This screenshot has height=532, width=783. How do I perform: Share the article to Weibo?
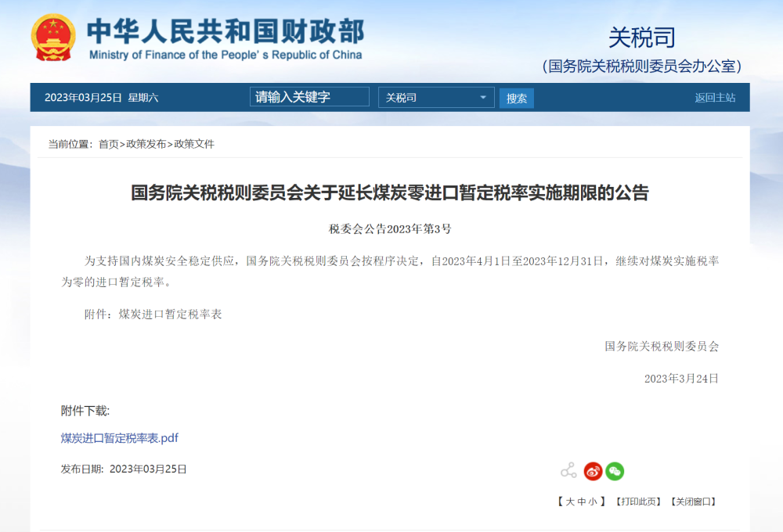pos(593,471)
